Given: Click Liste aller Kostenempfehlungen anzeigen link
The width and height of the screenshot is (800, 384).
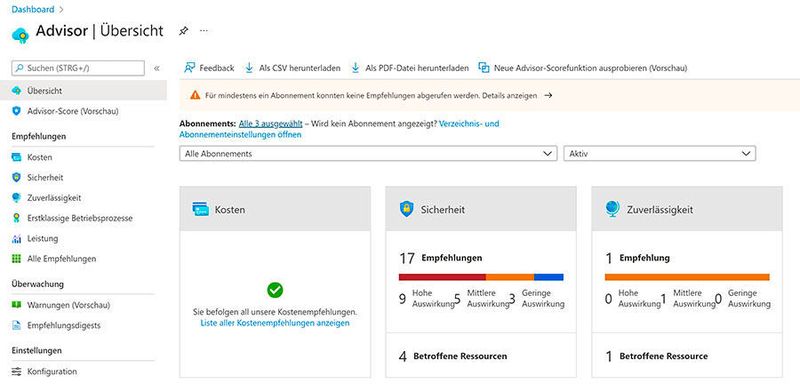Looking at the screenshot, I should [x=275, y=323].
